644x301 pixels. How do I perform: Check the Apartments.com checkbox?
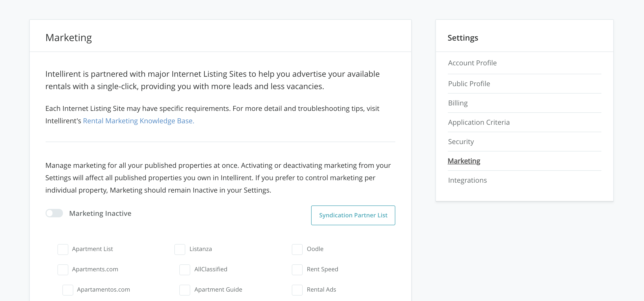[x=63, y=269]
